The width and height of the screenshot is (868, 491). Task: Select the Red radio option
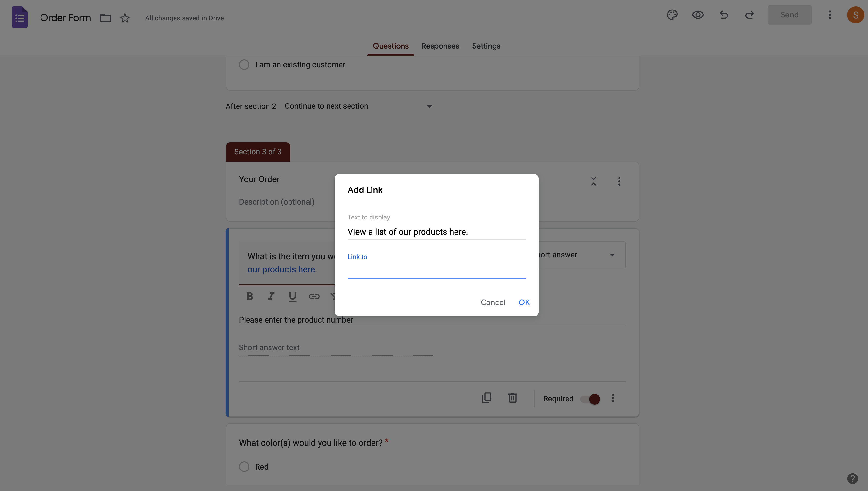click(x=244, y=467)
